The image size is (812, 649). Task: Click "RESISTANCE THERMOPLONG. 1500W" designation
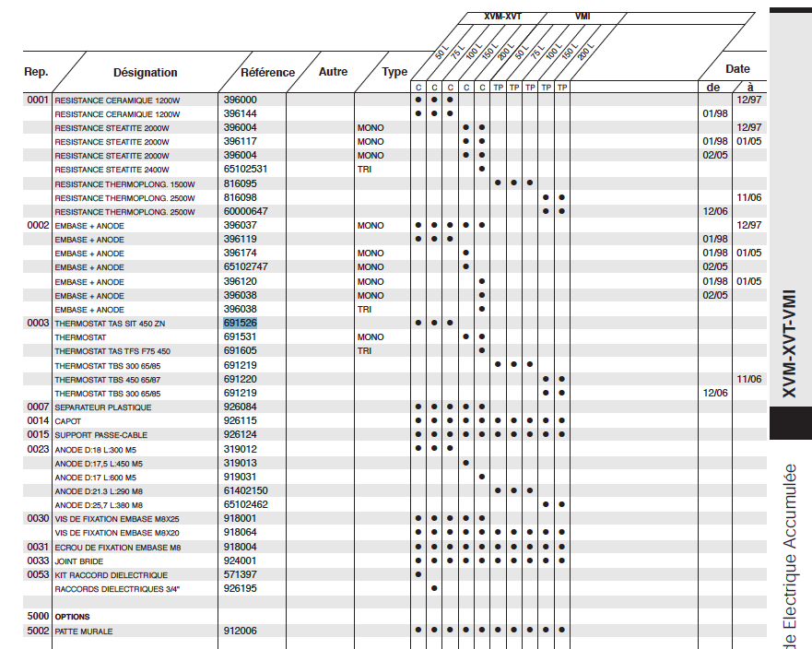click(x=124, y=183)
